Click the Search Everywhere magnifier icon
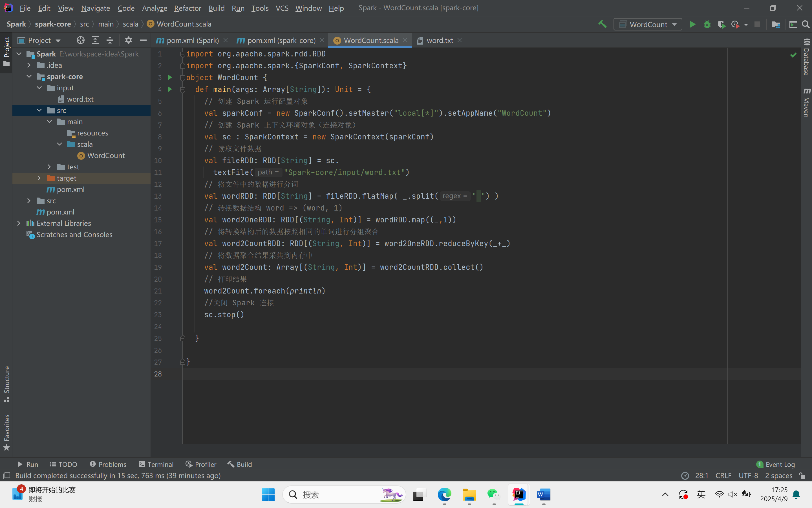The height and width of the screenshot is (508, 812). coord(806,24)
